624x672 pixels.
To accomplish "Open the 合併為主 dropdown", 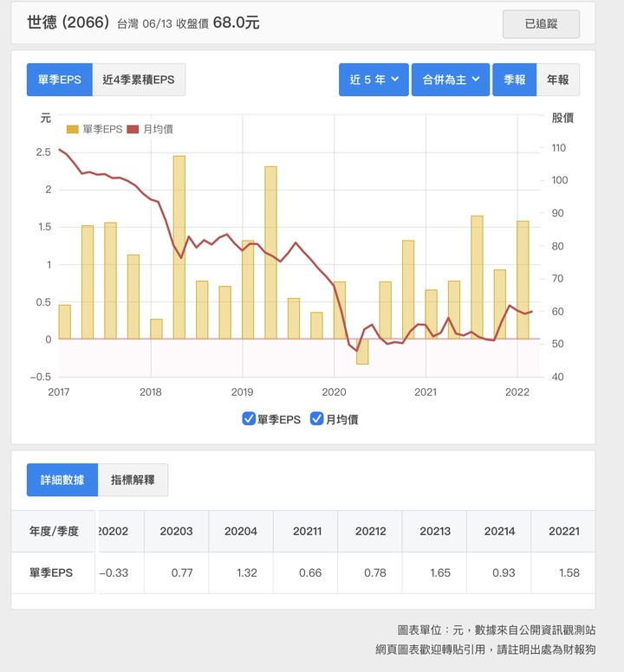I will 451,80.
